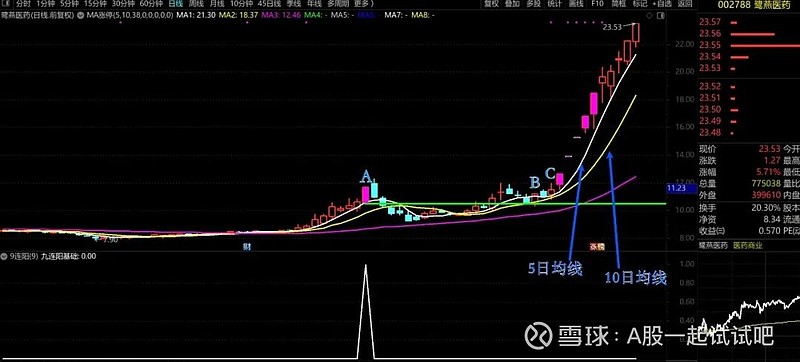Switch to the 周线 weekly chart
The width and height of the screenshot is (800, 362).
pyautogui.click(x=196, y=4)
